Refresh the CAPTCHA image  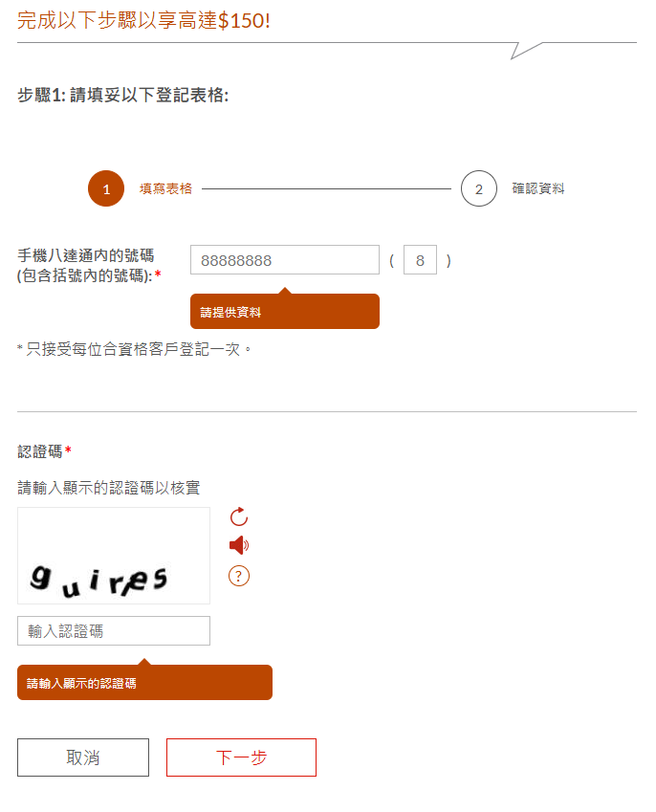(236, 516)
